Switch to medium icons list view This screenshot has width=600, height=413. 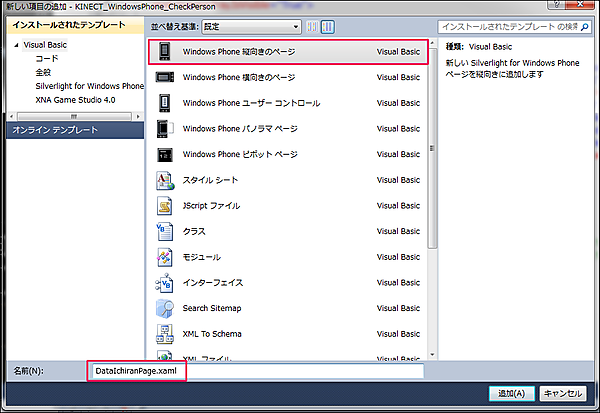(328, 27)
